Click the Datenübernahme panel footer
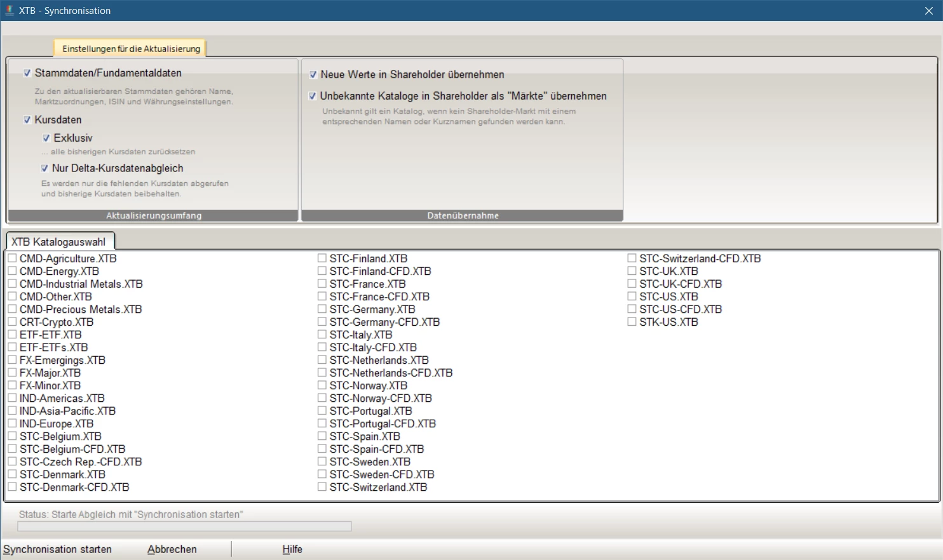The width and height of the screenshot is (943, 560). (x=462, y=216)
